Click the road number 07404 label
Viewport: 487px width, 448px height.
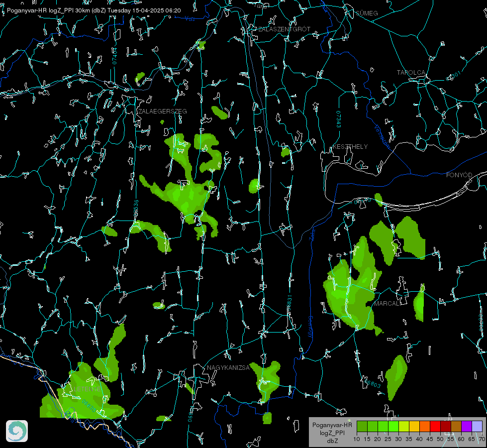coord(115,56)
